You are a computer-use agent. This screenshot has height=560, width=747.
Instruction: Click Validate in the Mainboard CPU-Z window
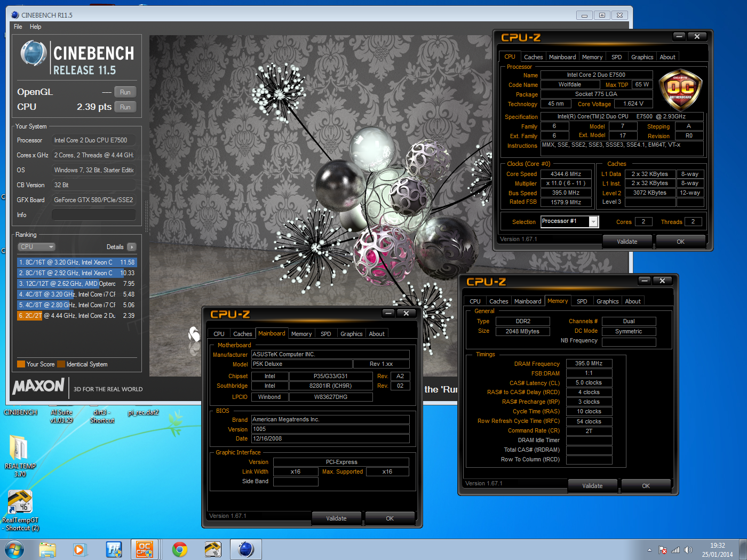click(336, 518)
